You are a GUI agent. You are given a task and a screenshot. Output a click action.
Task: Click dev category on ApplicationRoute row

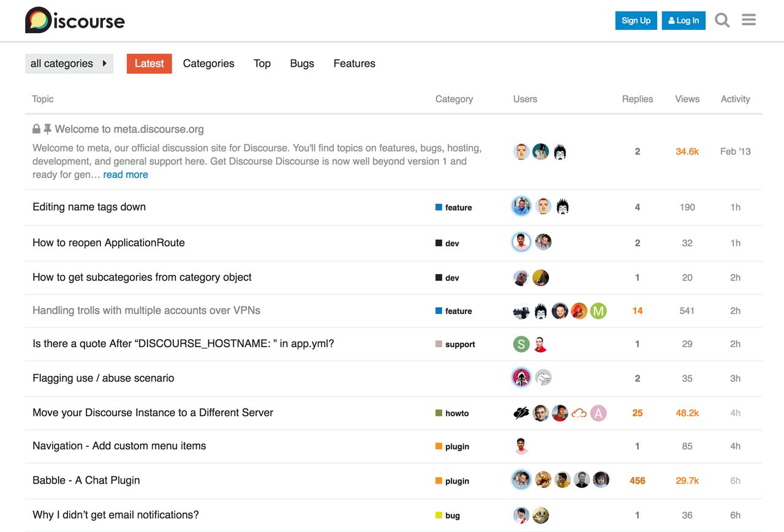[x=447, y=243]
